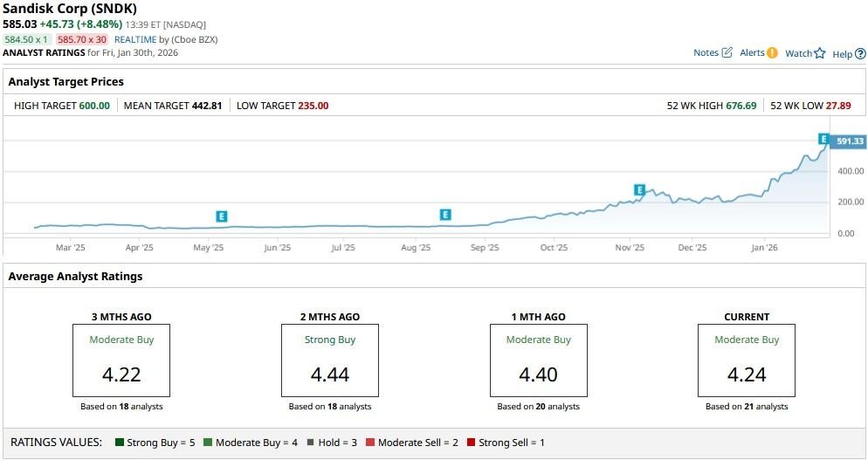The width and height of the screenshot is (868, 460).
Task: Click the Watch link
Action: click(x=798, y=53)
